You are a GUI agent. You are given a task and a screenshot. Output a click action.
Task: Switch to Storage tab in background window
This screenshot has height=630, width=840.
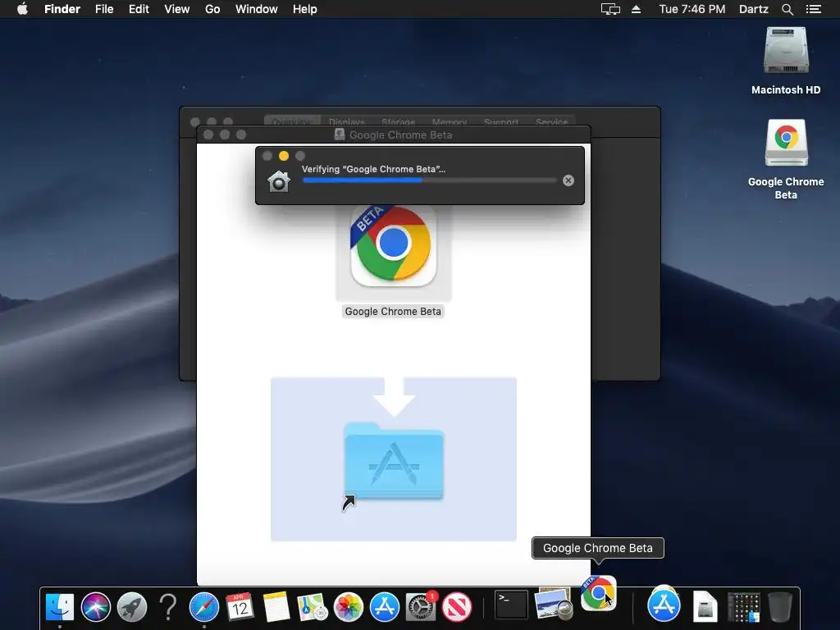(x=398, y=122)
